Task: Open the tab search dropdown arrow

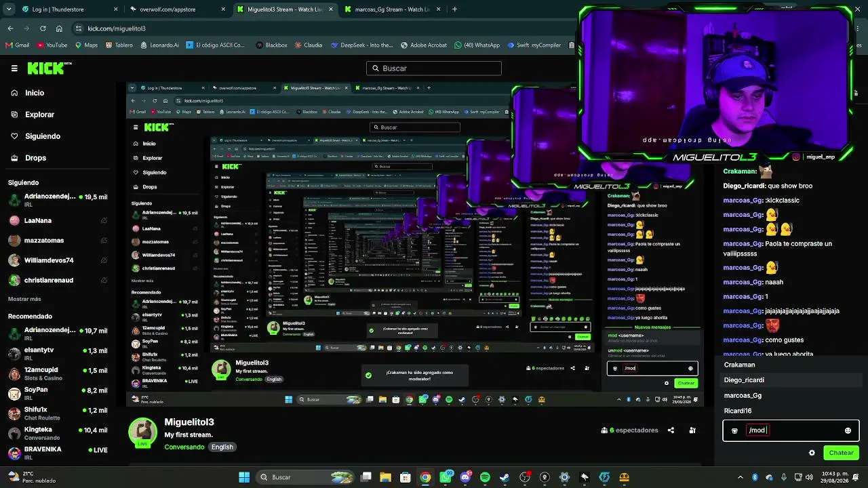Action: [x=9, y=9]
